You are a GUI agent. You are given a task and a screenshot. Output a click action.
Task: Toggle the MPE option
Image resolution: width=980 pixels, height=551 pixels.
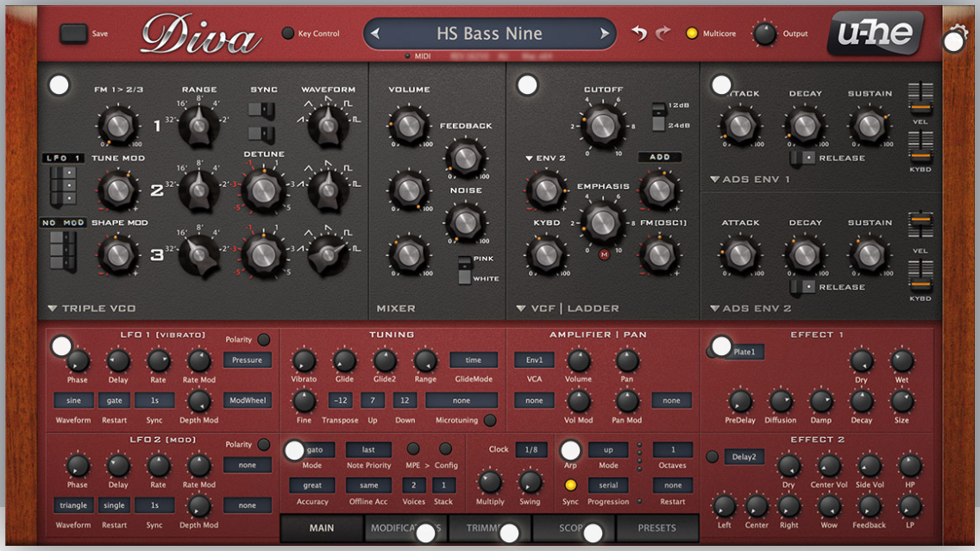(413, 448)
